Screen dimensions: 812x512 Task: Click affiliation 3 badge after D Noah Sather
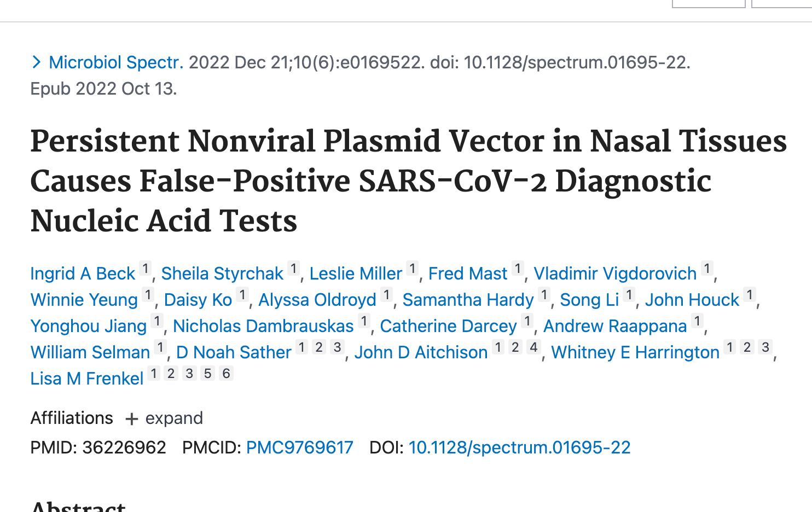point(338,347)
